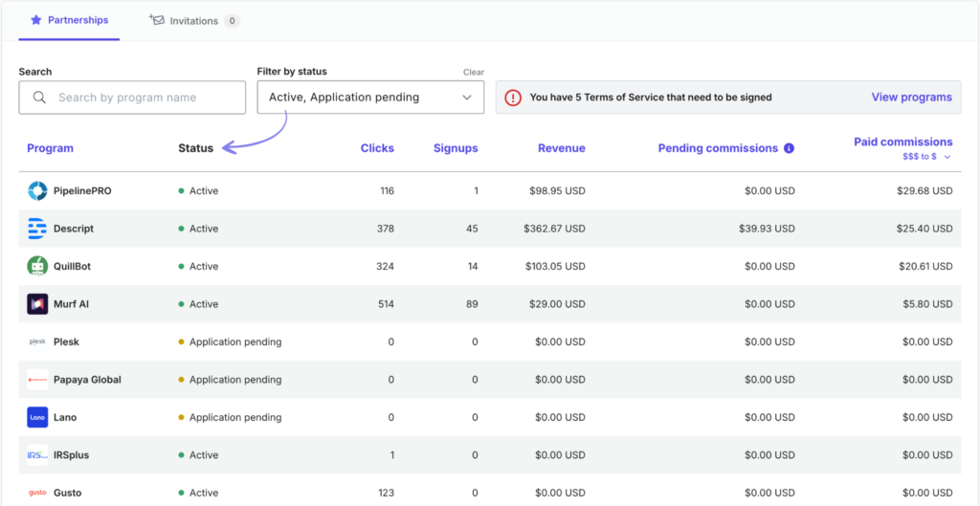The height and width of the screenshot is (506, 980).
Task: Click Descript revenue $362.67 USD
Action: 554,229
